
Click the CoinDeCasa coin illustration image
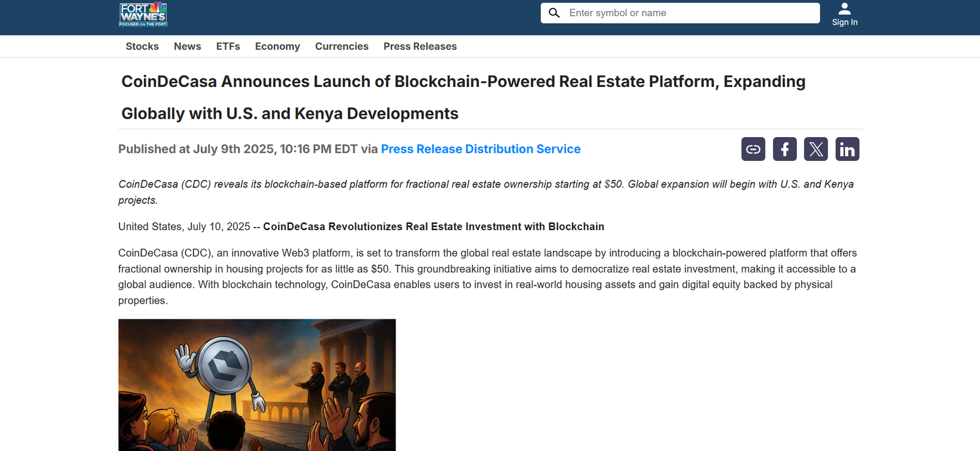pyautogui.click(x=257, y=384)
